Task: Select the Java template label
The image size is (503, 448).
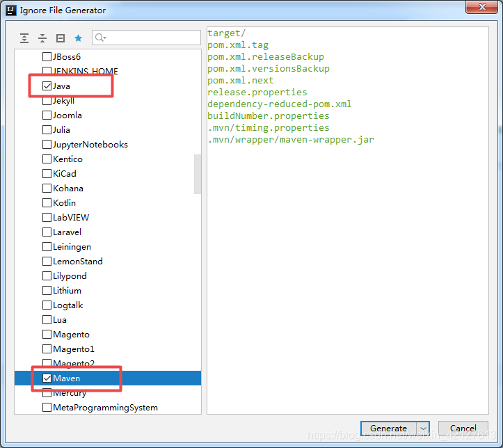Action: tap(61, 86)
